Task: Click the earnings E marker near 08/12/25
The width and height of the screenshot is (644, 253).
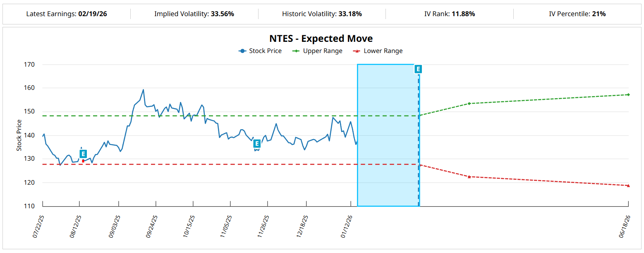Action: (x=83, y=153)
